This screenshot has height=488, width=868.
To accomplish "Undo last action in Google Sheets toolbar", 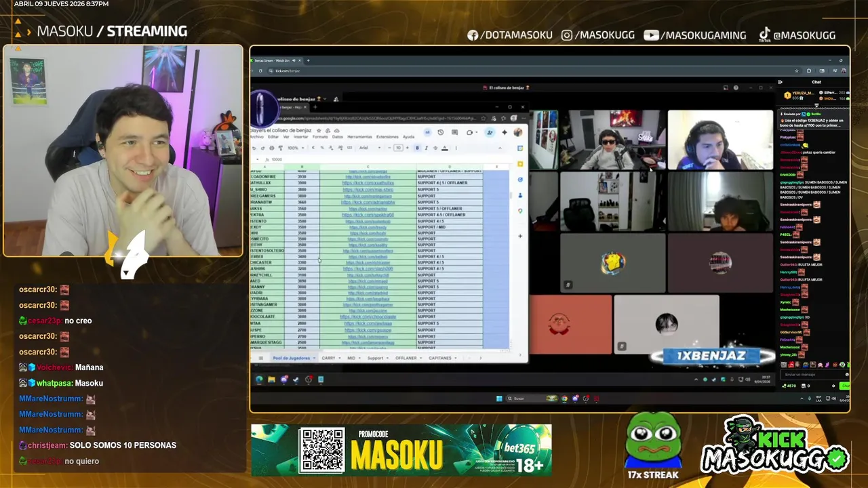I will pyautogui.click(x=254, y=148).
